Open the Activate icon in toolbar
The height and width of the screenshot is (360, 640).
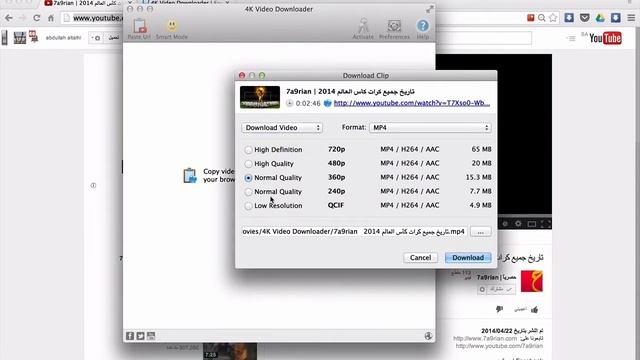point(363,25)
